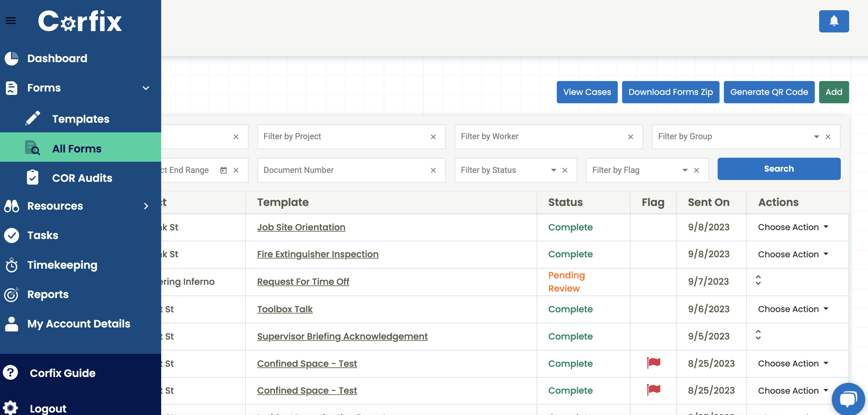Expand the Filter by Group dropdown

click(816, 137)
